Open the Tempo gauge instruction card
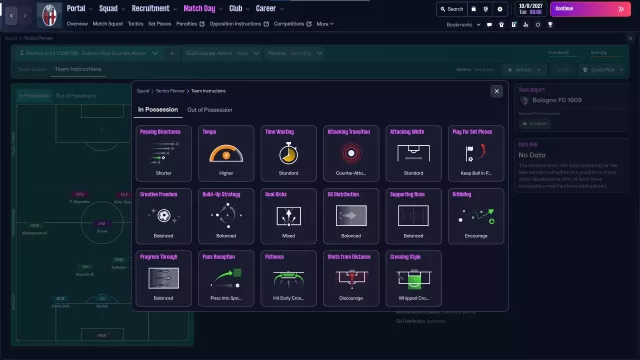This screenshot has width=640, height=360. (226, 153)
